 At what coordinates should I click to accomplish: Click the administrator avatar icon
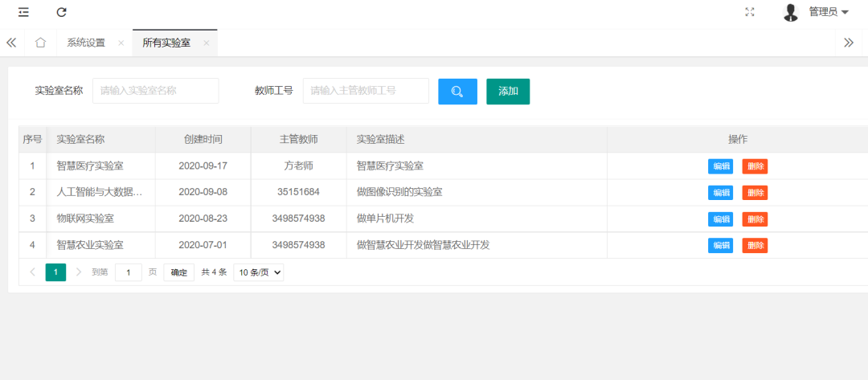pyautogui.click(x=791, y=12)
